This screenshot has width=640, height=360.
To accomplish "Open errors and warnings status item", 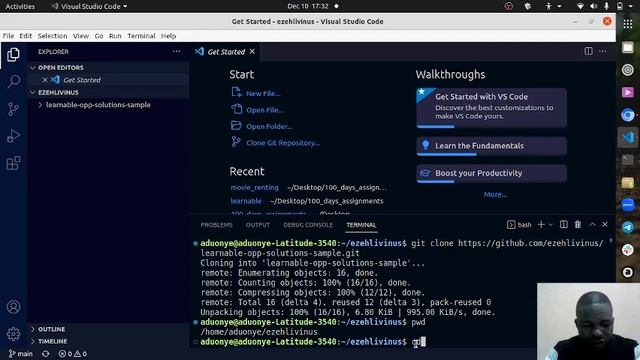I will pyautogui.click(x=73, y=354).
